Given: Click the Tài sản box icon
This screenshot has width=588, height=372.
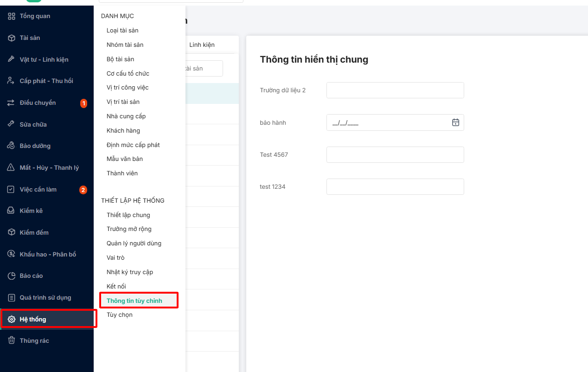Looking at the screenshot, I should tap(12, 38).
